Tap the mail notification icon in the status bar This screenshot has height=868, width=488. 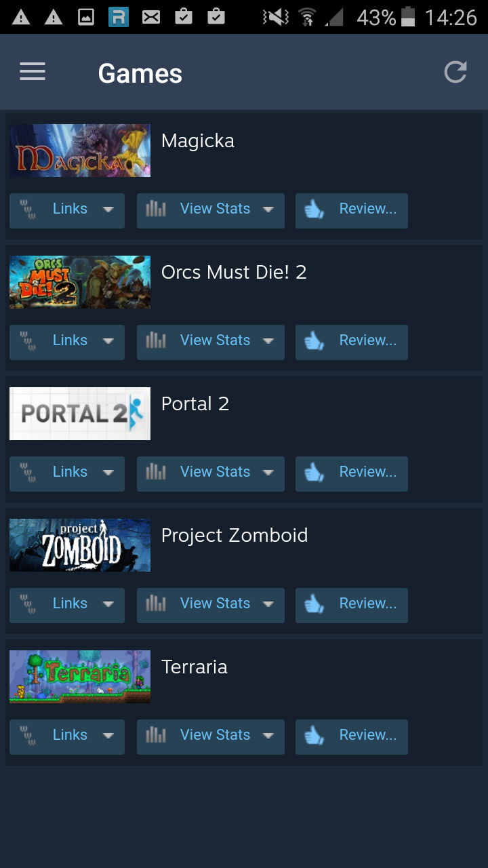(x=151, y=17)
